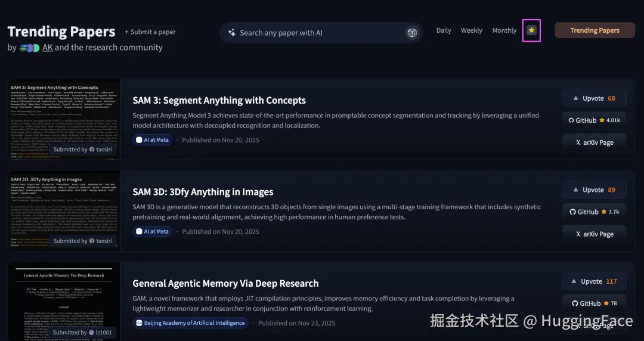Viewport: 644px width, 341px height.
Task: Upvote the SAM 3 paper
Action: coord(595,98)
